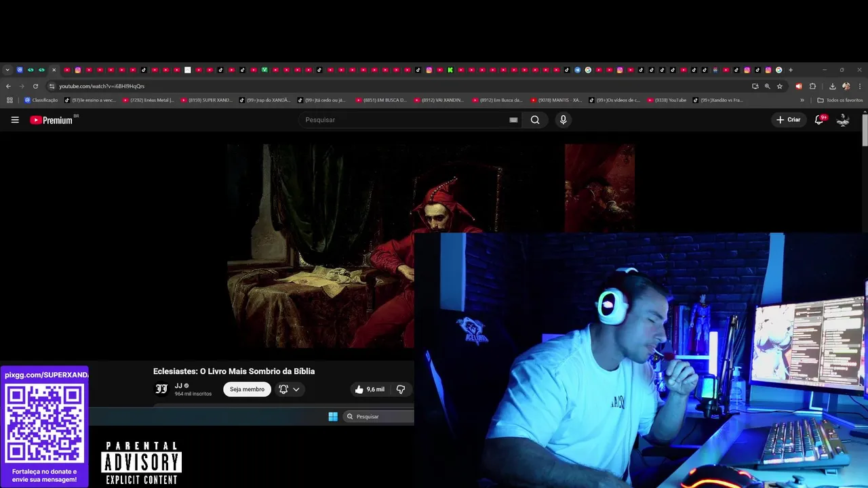868x488 pixels.
Task: Click the YouTube search magnifier button
Action: (535, 120)
